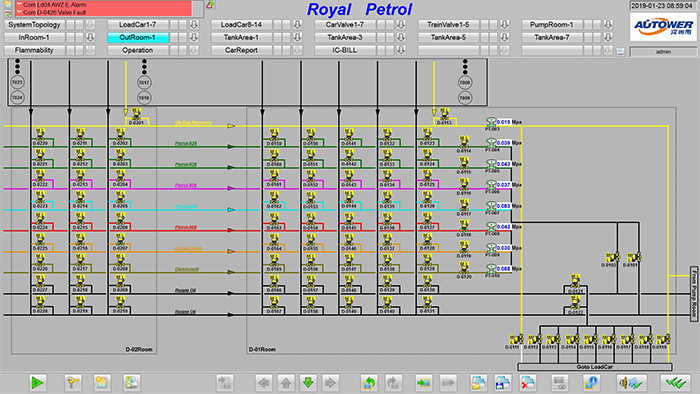This screenshot has width=700, height=394.
Task: Click the info bubble icon in bottom toolbar
Action: 591,382
